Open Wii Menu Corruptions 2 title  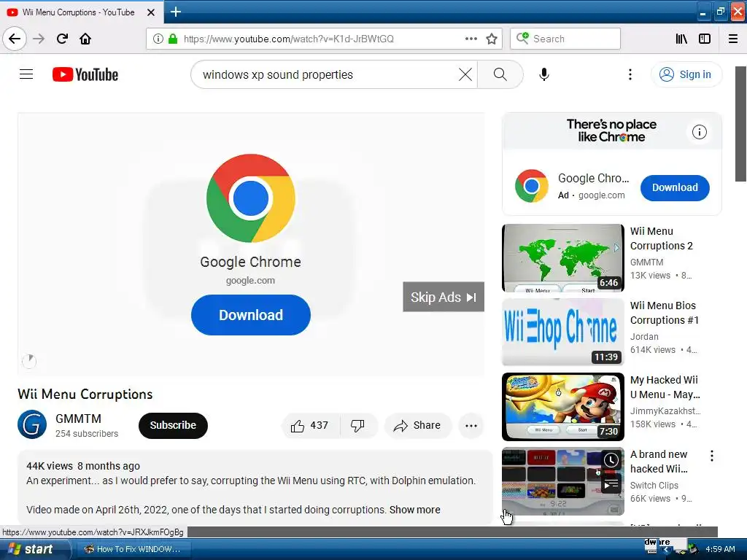[661, 238]
